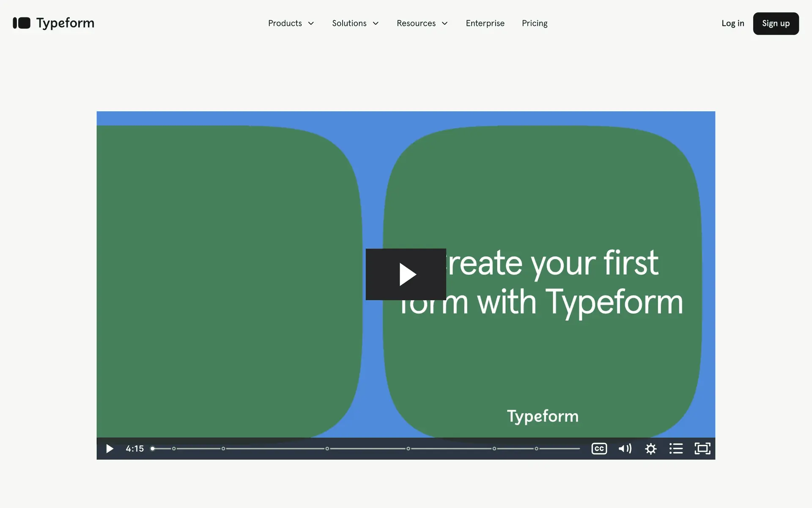Click the Typeform logo icon
Image resolution: width=812 pixels, height=508 pixels.
click(22, 23)
